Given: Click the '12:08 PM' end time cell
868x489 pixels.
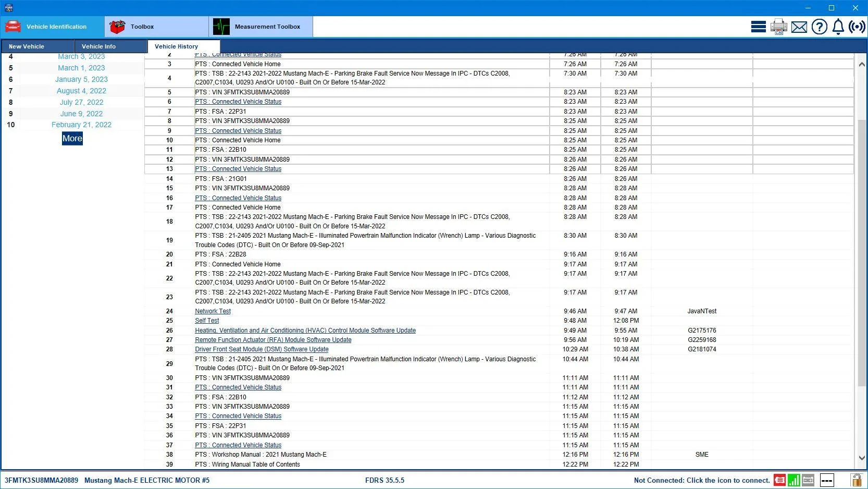Looking at the screenshot, I should [626, 321].
